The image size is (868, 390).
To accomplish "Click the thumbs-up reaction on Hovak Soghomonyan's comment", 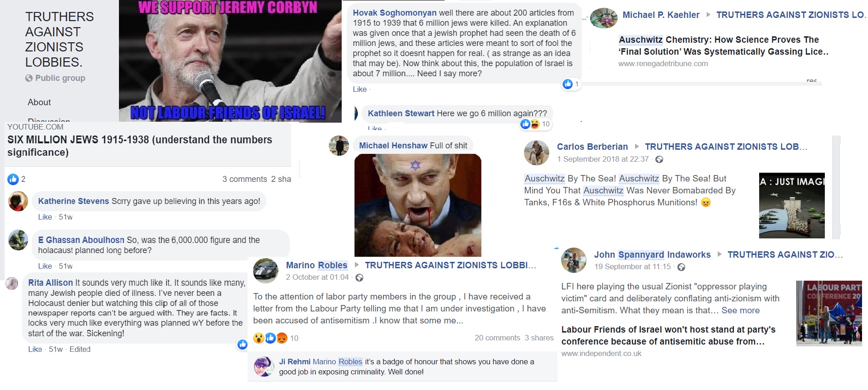I will pyautogui.click(x=568, y=84).
